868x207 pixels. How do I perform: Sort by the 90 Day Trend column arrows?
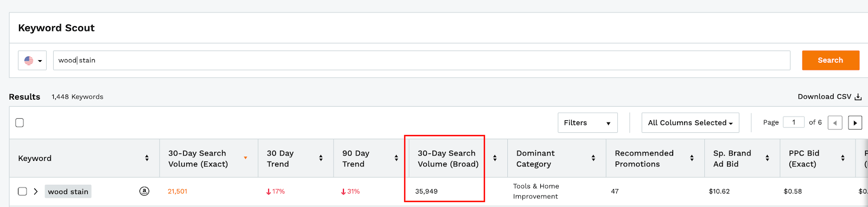click(x=396, y=158)
